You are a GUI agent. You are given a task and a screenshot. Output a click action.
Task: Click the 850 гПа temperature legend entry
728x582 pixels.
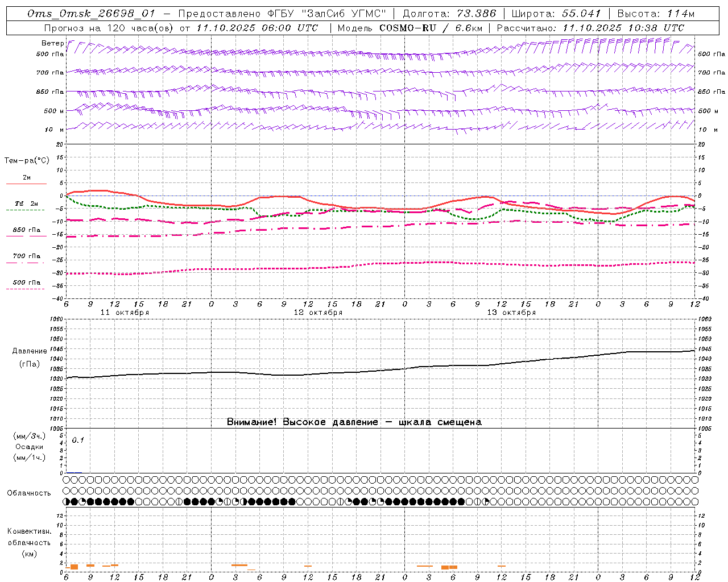[x=27, y=230]
